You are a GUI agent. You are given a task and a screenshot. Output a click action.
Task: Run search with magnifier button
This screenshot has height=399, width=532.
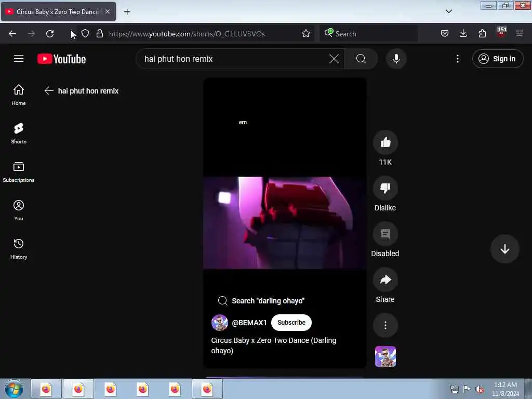tap(361, 59)
